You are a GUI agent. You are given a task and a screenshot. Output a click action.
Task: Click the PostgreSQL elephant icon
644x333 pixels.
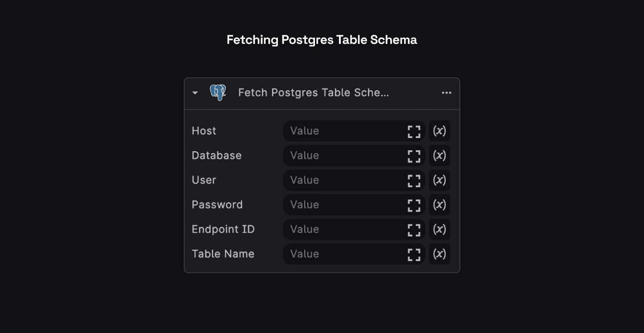[217, 92]
